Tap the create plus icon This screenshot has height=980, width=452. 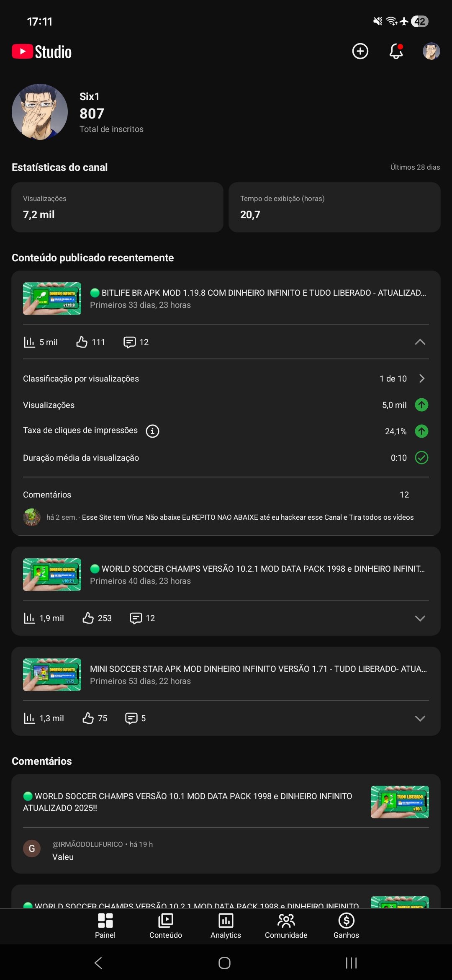(x=360, y=51)
